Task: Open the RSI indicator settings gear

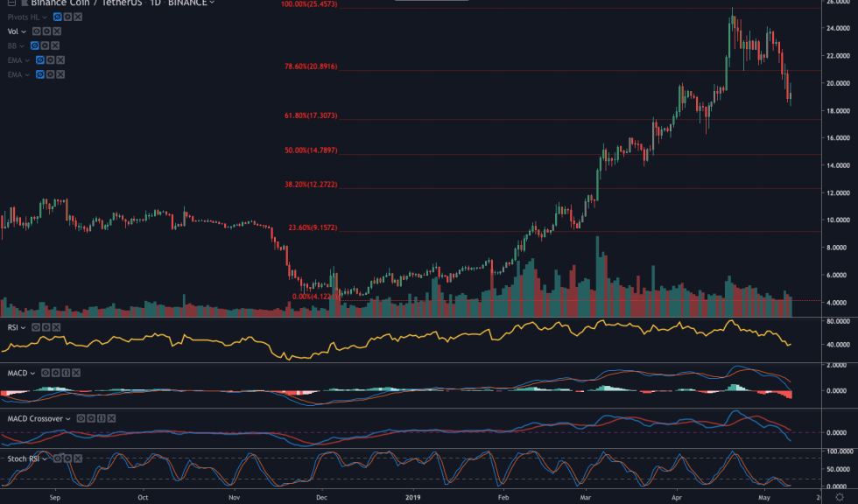Action: 46,327
